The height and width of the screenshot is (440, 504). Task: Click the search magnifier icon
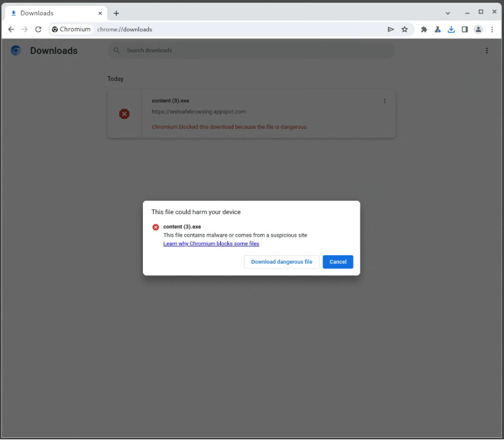tap(116, 51)
